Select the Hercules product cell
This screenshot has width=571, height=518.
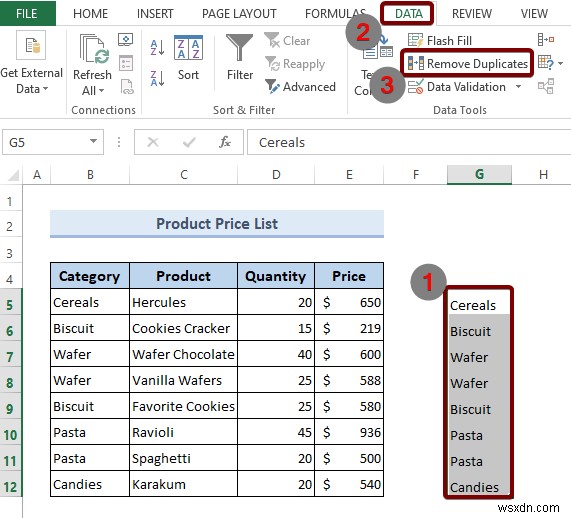click(183, 302)
